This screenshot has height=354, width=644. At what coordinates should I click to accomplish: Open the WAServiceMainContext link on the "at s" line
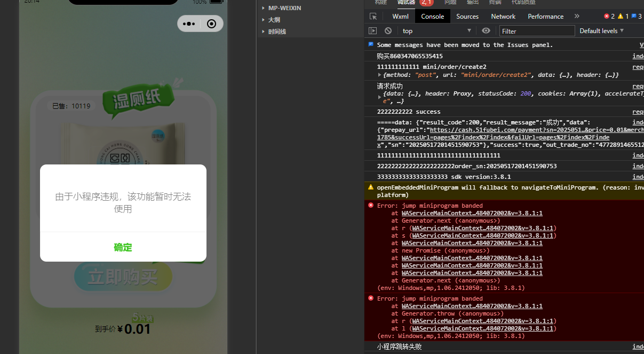[484, 235]
